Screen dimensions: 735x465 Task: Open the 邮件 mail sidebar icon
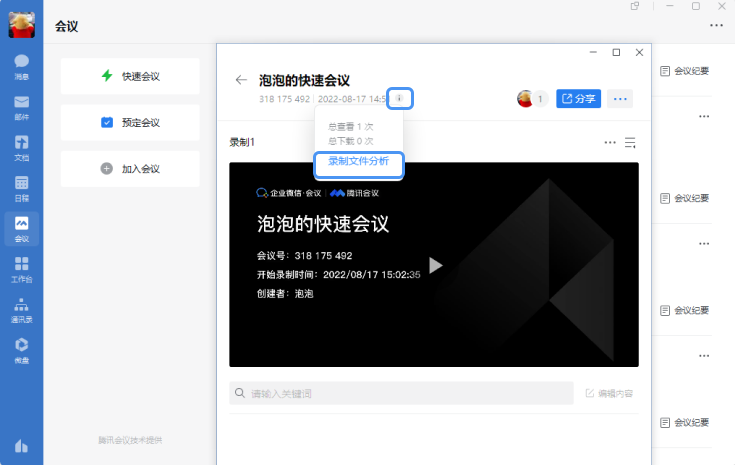21,107
